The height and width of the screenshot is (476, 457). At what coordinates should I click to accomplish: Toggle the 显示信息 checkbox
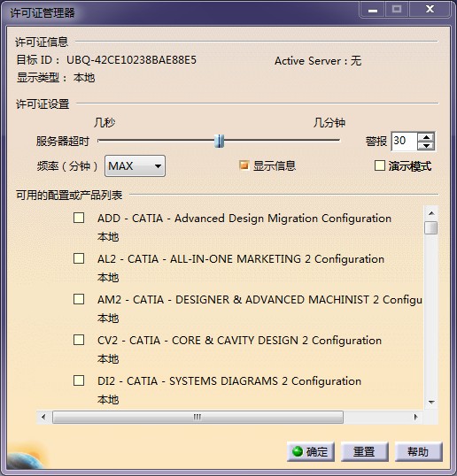click(244, 165)
